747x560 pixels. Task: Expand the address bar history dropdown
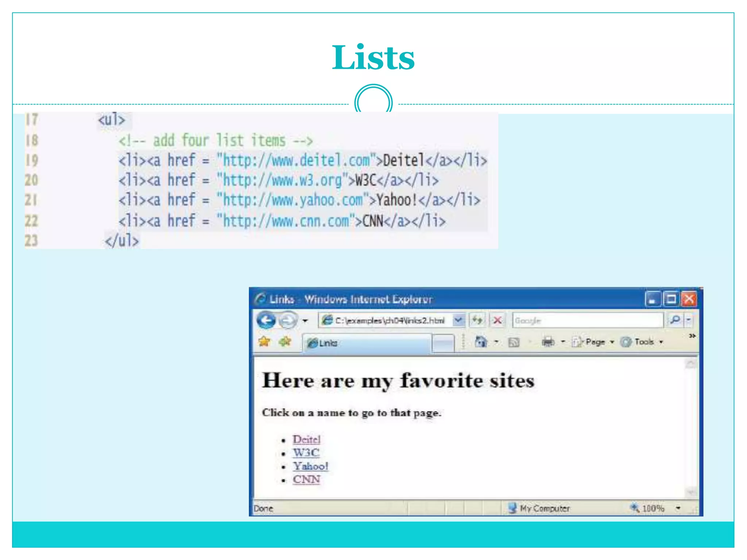459,320
